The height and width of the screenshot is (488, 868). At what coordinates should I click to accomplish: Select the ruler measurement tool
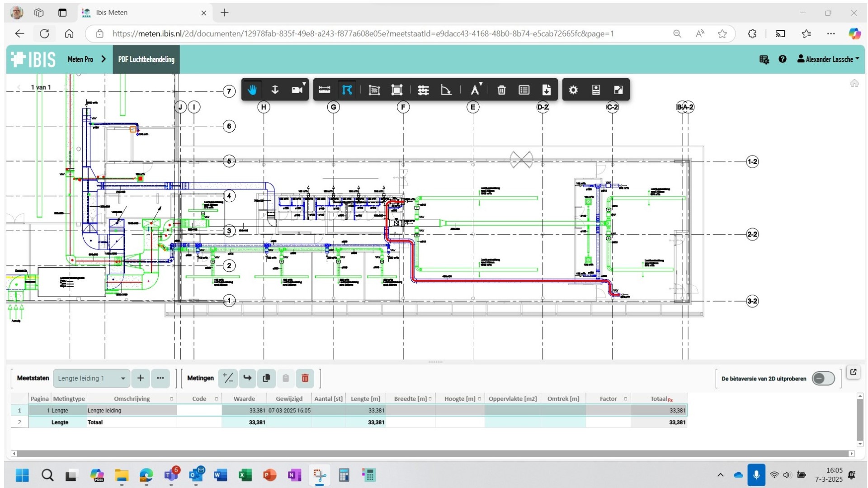[x=324, y=90]
